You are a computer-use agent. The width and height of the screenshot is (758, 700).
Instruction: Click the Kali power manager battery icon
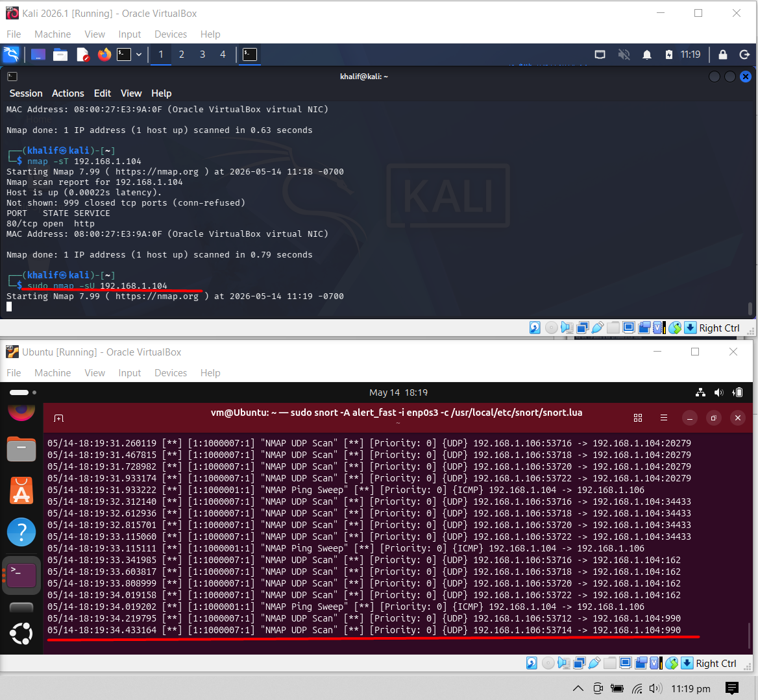coord(668,54)
